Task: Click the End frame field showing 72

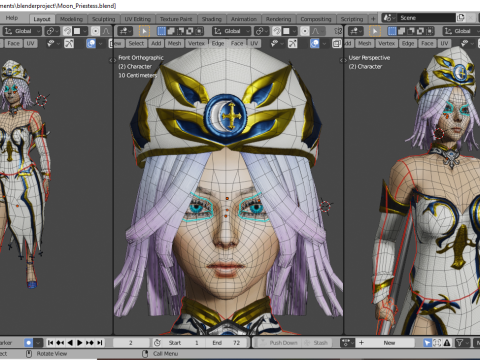Action: coord(227,343)
